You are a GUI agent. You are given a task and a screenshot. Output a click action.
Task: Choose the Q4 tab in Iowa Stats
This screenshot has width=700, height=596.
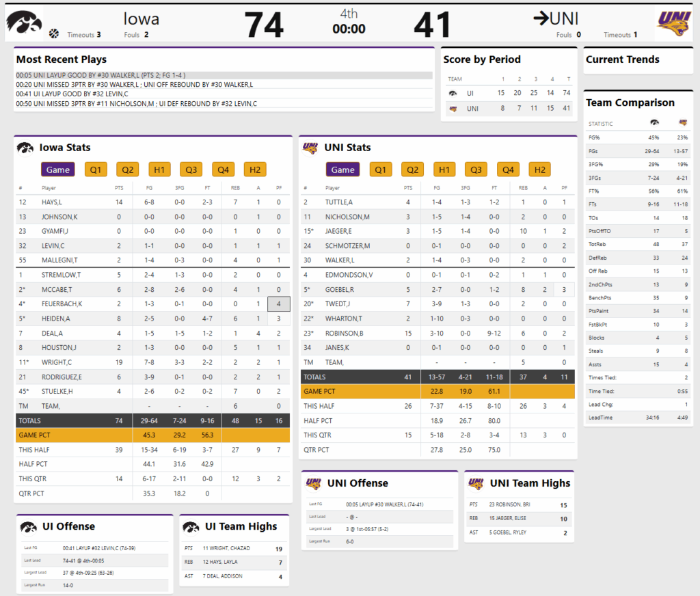[223, 170]
